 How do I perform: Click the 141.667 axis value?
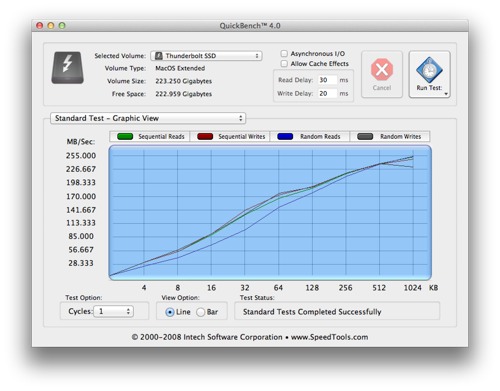click(x=81, y=210)
